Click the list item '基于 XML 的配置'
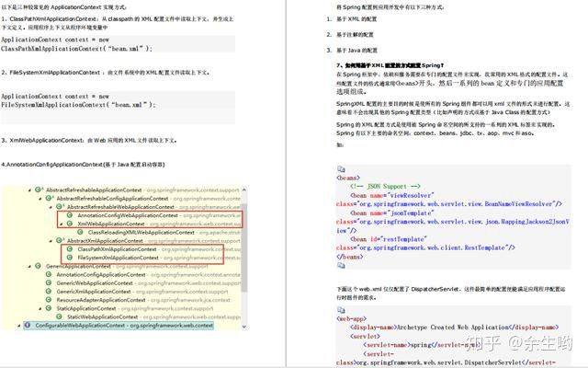The image size is (588, 368). [x=356, y=18]
